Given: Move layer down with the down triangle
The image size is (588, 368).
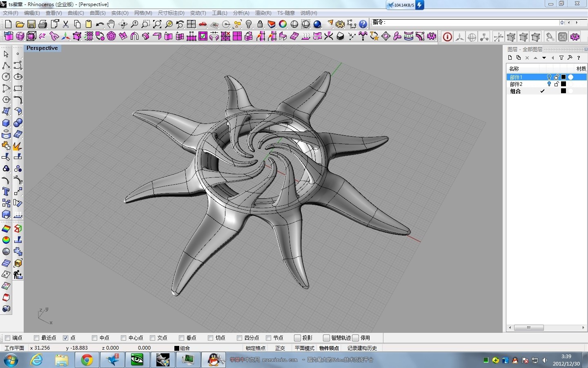Looking at the screenshot, I should (x=544, y=58).
